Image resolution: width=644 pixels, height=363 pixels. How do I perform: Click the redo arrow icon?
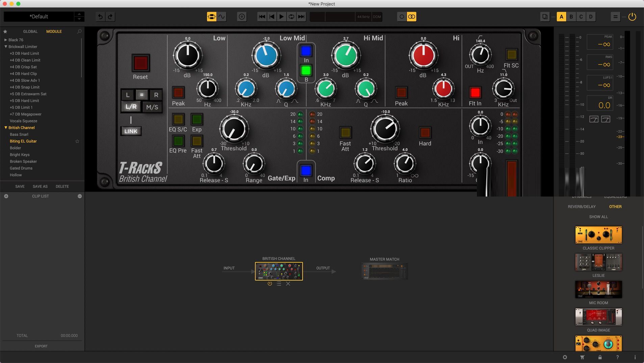pos(110,17)
